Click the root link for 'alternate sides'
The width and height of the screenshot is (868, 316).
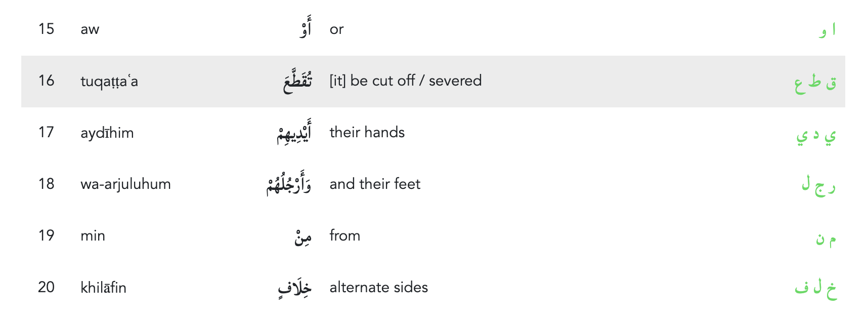(x=815, y=288)
